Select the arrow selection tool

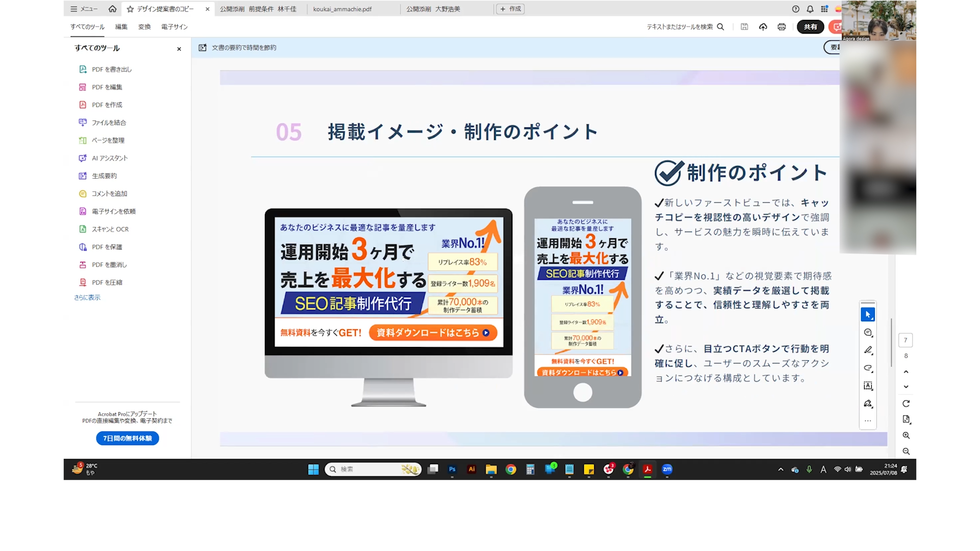(x=868, y=315)
